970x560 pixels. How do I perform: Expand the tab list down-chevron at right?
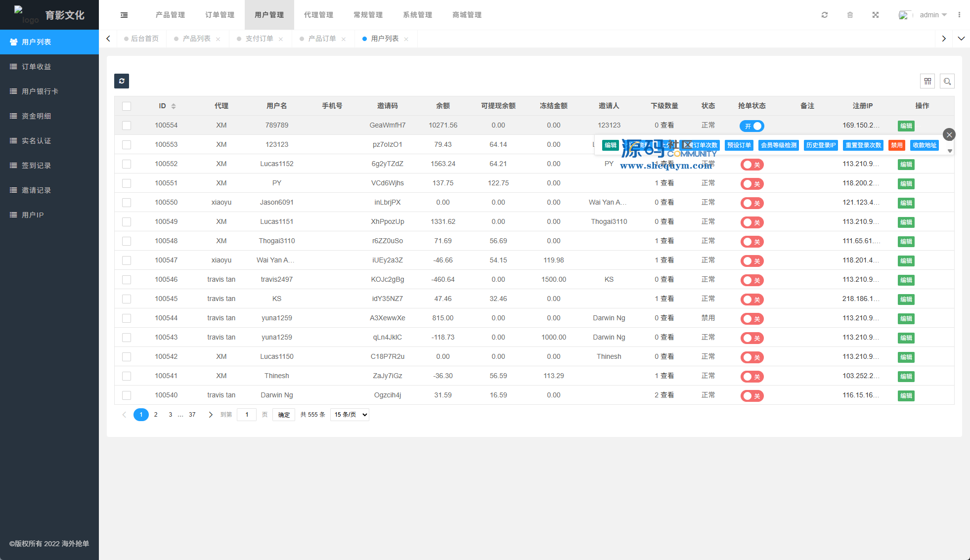pos(961,39)
